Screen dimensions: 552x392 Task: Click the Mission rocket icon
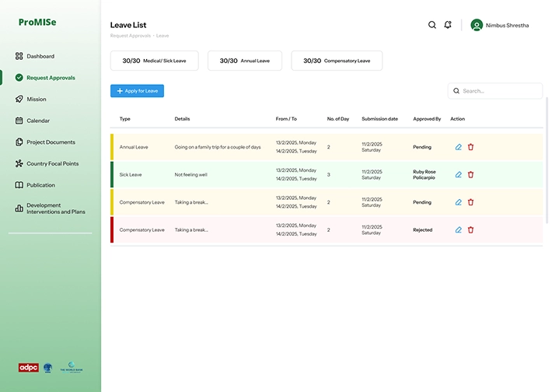pyautogui.click(x=19, y=100)
